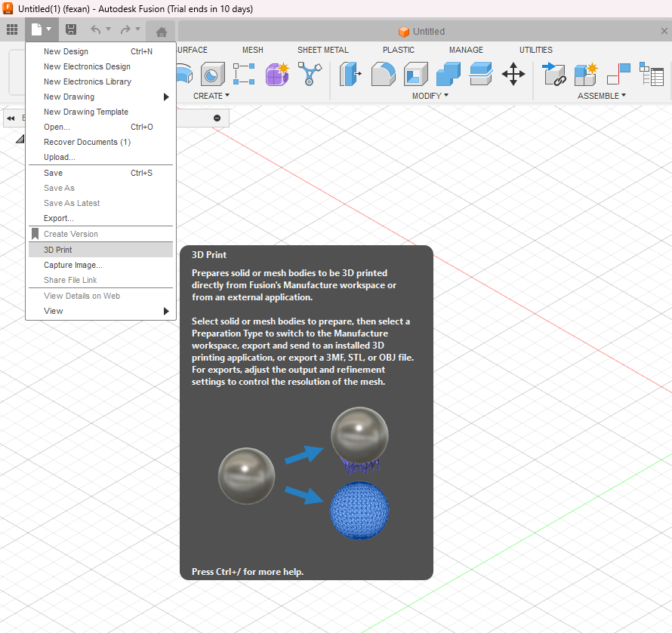Click the Undo arrow
This screenshot has width=672, height=633.
point(96,29)
